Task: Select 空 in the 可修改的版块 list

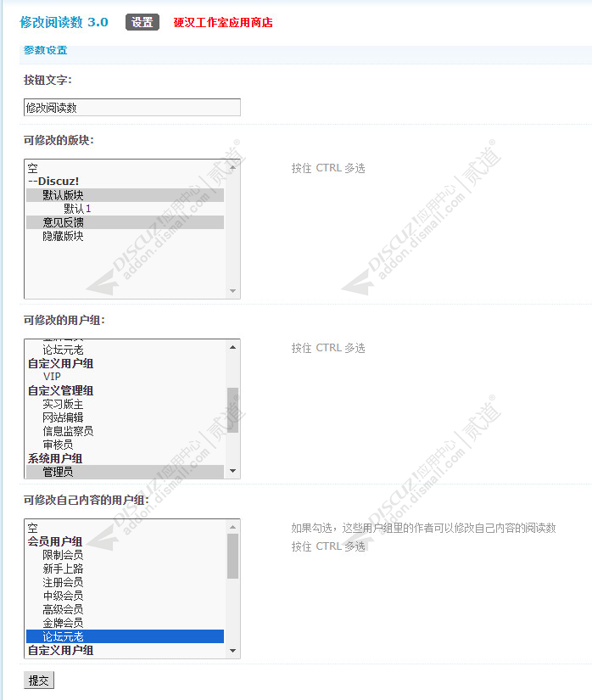Action: click(x=125, y=168)
